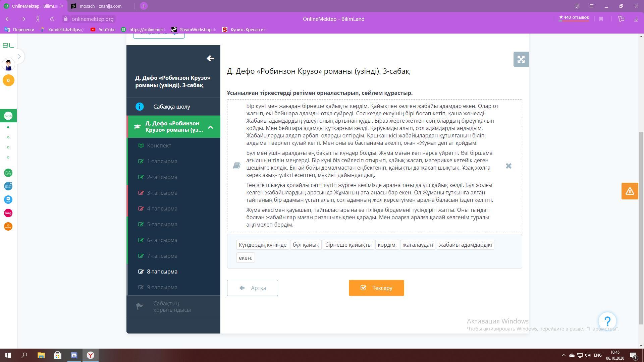Open the question mark help button
The image size is (644, 362).
click(607, 321)
